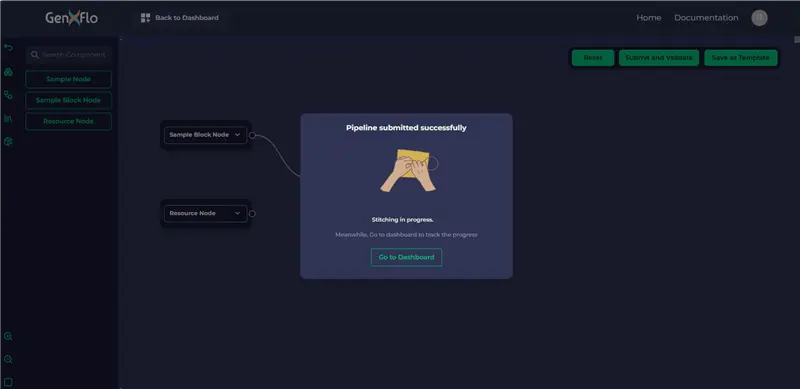Expand the Resource Node chevron
Viewport: 800px width, 389px height.
click(x=237, y=213)
